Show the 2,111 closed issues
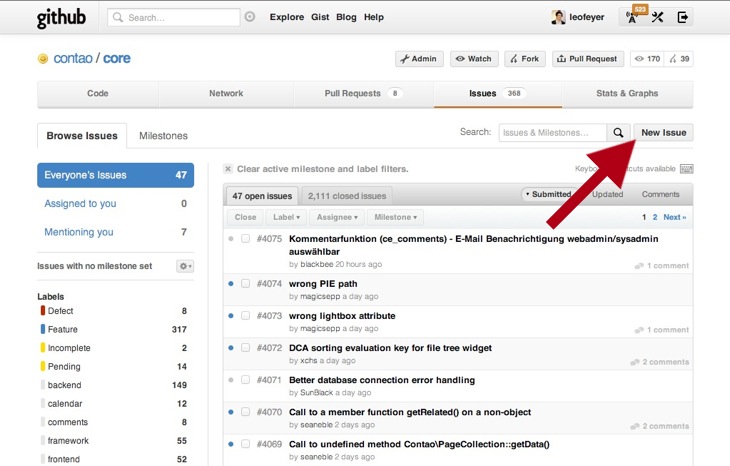This screenshot has width=730, height=466. (x=347, y=196)
